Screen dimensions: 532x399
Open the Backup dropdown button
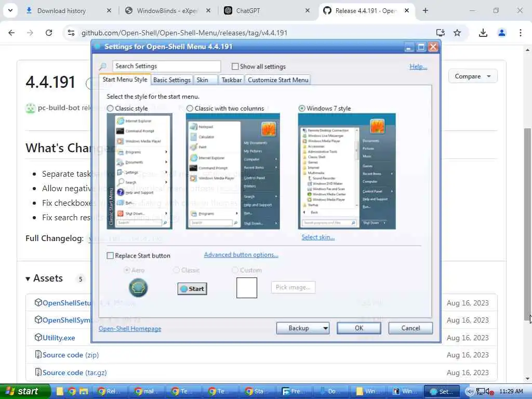pyautogui.click(x=303, y=328)
